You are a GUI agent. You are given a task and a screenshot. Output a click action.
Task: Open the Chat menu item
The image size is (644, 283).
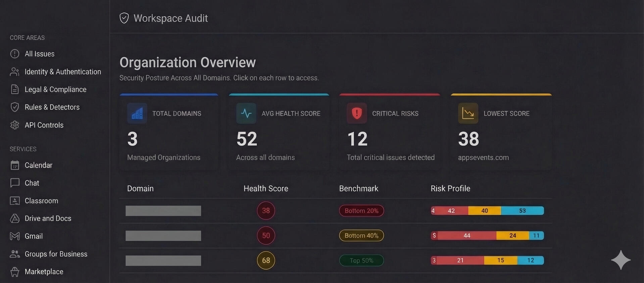coord(32,183)
